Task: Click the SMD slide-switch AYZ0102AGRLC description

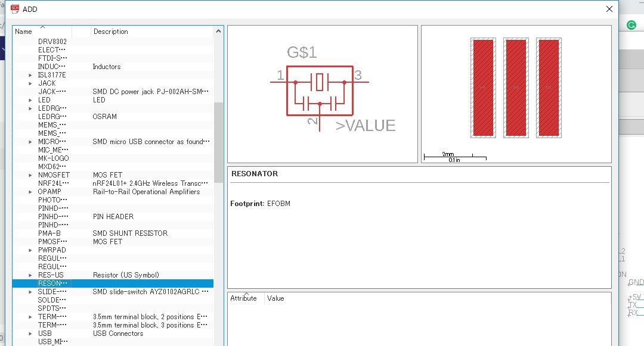Action: (x=150, y=291)
